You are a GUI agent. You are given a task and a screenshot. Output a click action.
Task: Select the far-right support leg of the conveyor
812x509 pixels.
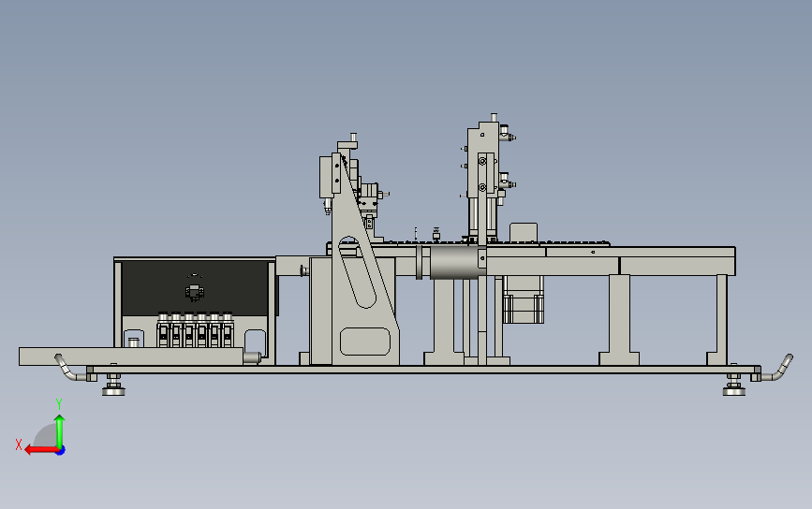[x=721, y=320]
